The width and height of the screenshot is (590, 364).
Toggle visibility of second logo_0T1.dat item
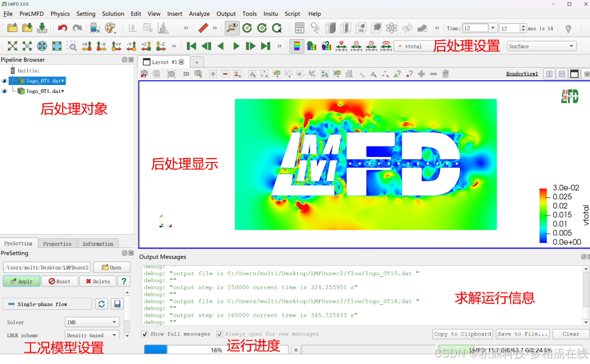point(4,91)
